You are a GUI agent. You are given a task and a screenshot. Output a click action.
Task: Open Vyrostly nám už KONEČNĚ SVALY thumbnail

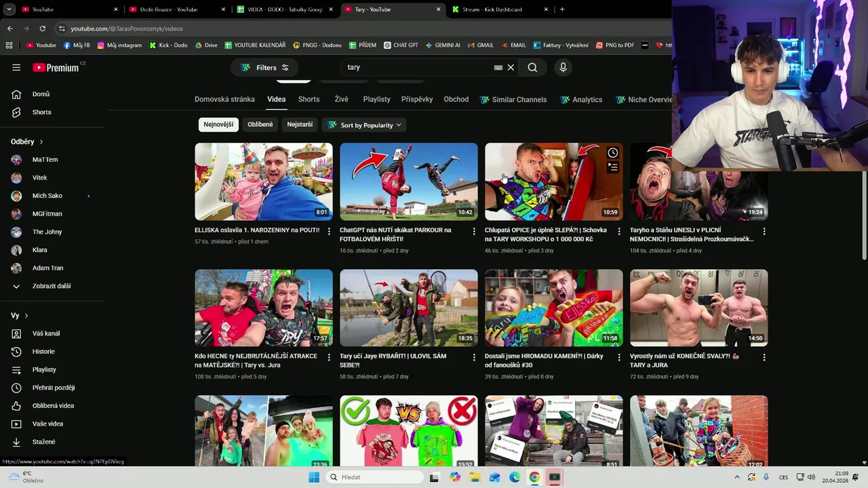(x=698, y=308)
